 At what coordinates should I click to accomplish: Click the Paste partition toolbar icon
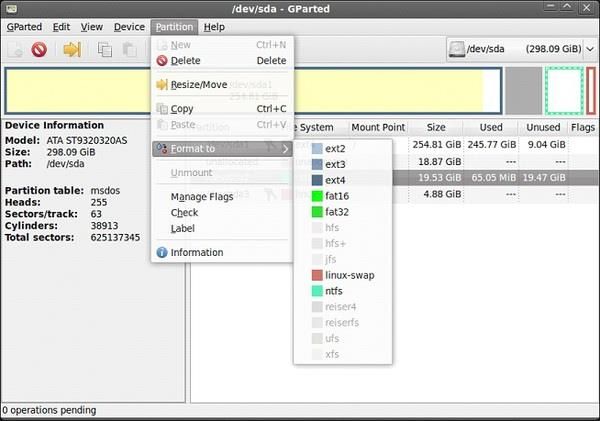point(129,49)
